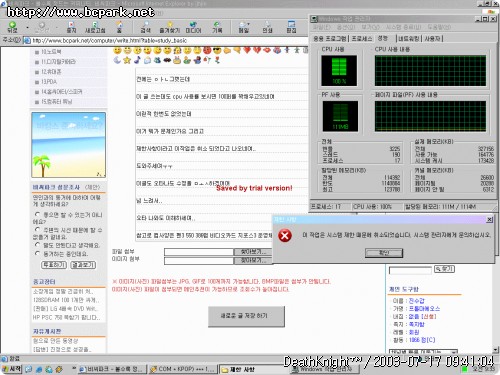
Task: Switch to the Applications (응용 프로그램) tab
Action: (329, 39)
